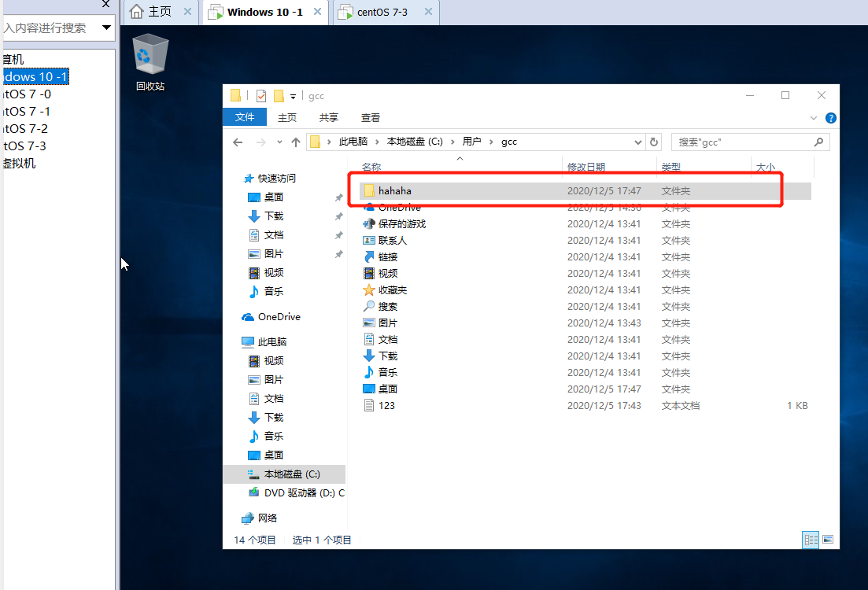Close the VMware library side panel
The image size is (868, 590).
pyautogui.click(x=105, y=5)
